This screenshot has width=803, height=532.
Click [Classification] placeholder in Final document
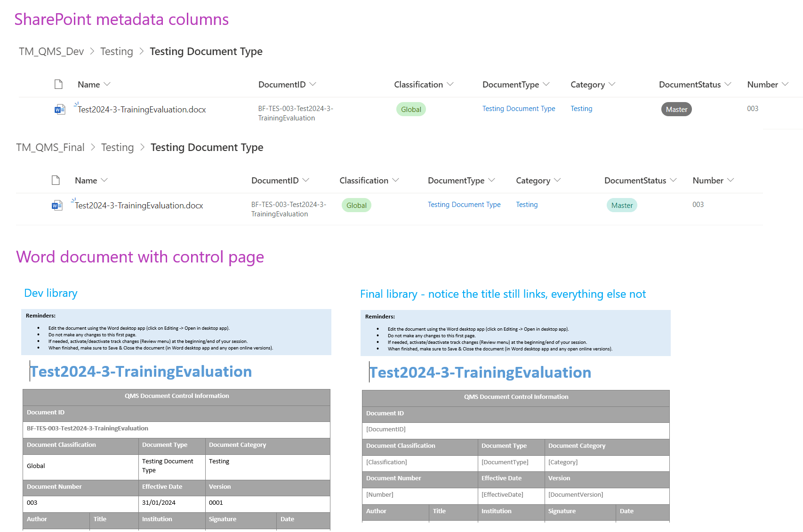(386, 462)
